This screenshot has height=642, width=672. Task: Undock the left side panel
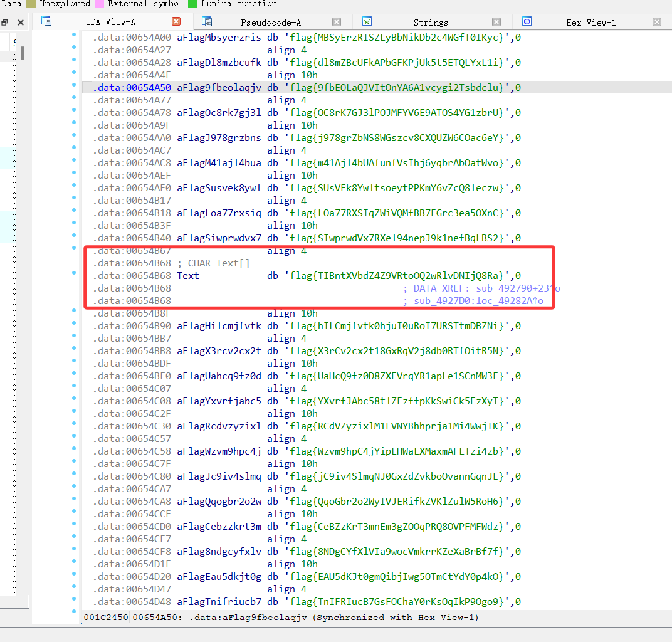point(5,23)
